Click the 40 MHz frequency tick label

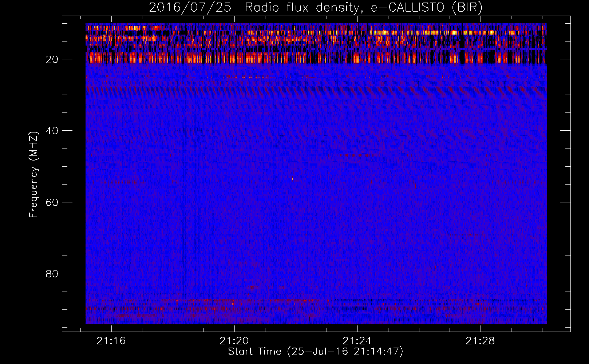click(x=52, y=131)
